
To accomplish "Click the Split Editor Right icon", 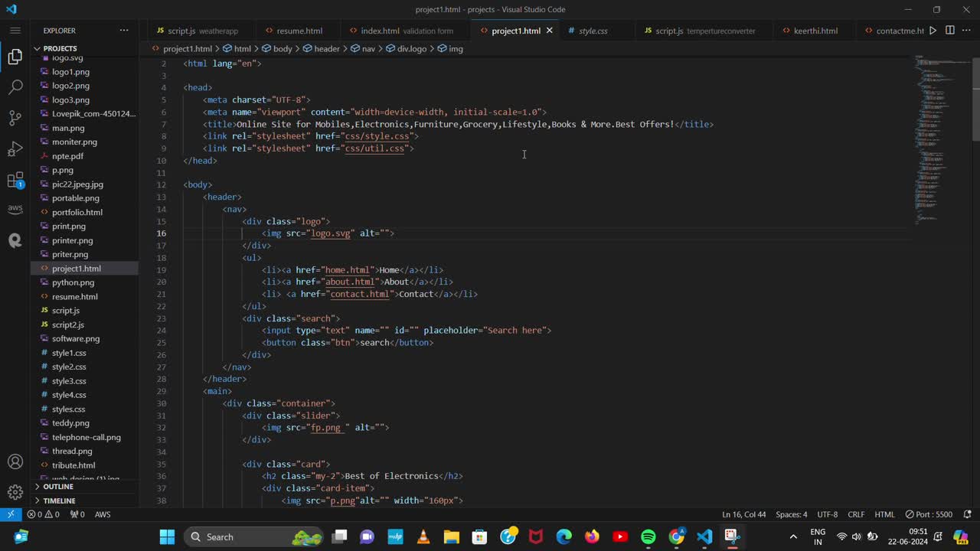I will coord(949,31).
